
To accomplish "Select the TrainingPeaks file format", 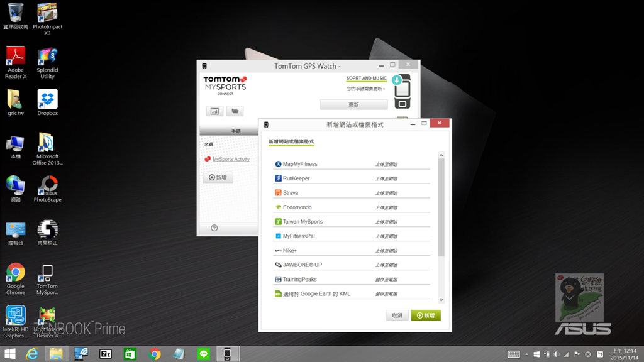I will [x=352, y=280].
